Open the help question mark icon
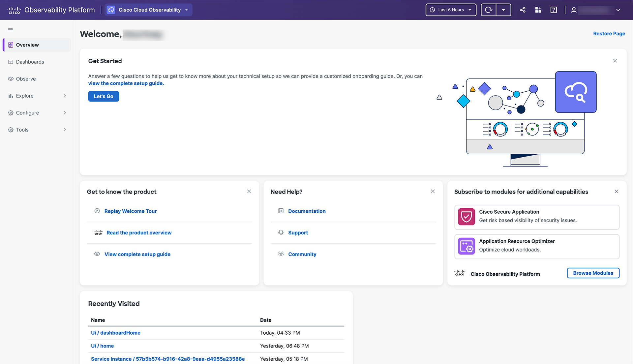The image size is (633, 364). click(554, 10)
